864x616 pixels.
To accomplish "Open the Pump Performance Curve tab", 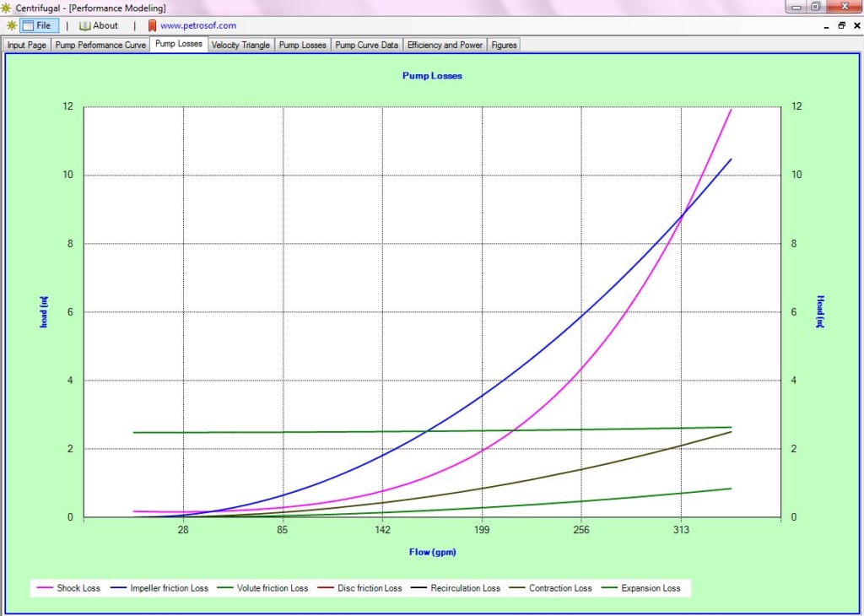I will point(100,45).
